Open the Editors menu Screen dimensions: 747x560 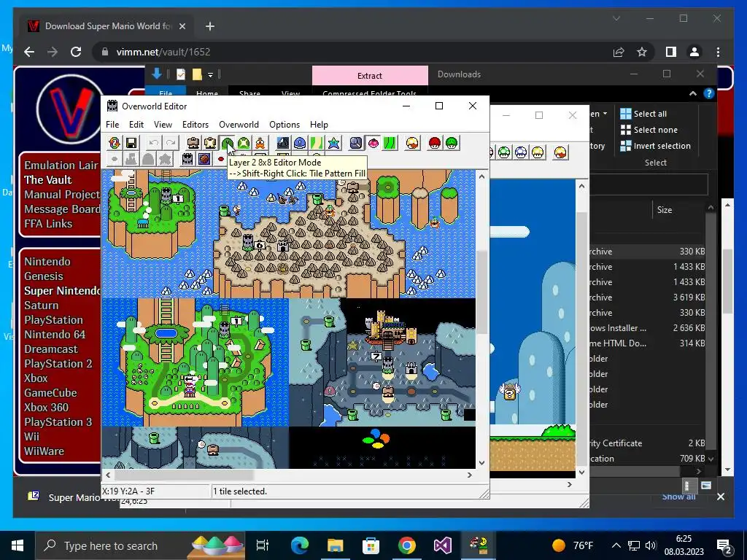pyautogui.click(x=196, y=124)
